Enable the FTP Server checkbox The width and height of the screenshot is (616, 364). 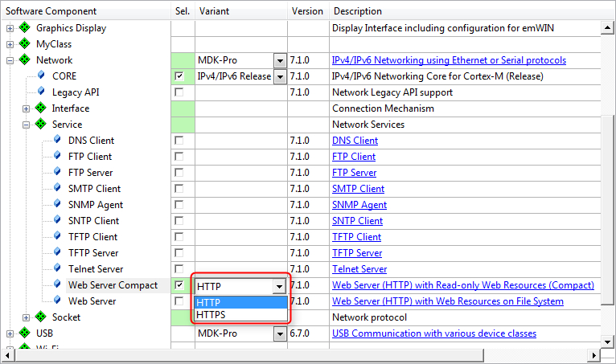[x=179, y=173]
